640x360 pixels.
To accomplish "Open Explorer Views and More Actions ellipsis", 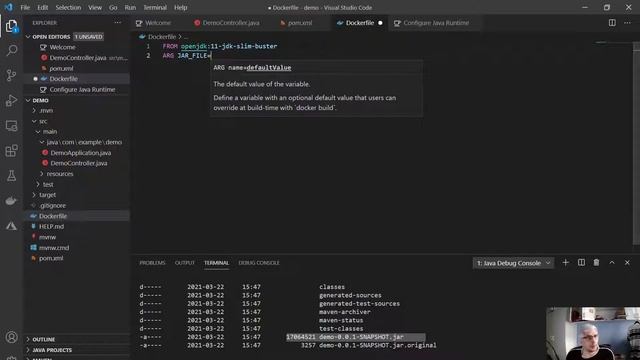I will coord(118,23).
